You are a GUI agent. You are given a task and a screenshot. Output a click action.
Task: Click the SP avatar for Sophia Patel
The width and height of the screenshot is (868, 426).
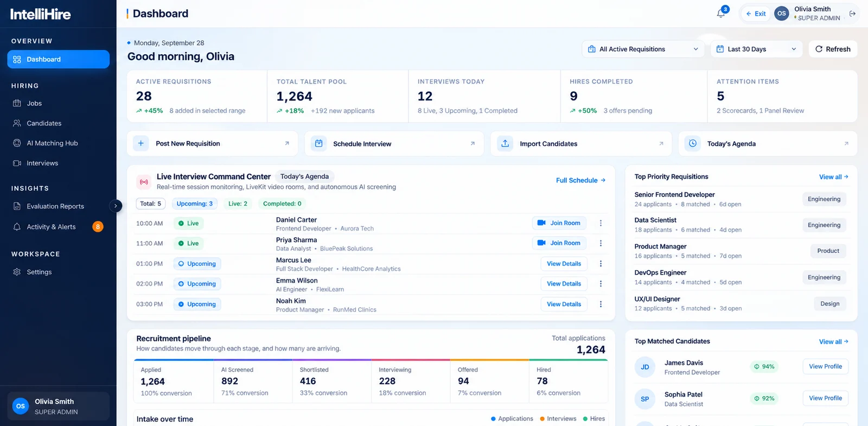point(645,399)
